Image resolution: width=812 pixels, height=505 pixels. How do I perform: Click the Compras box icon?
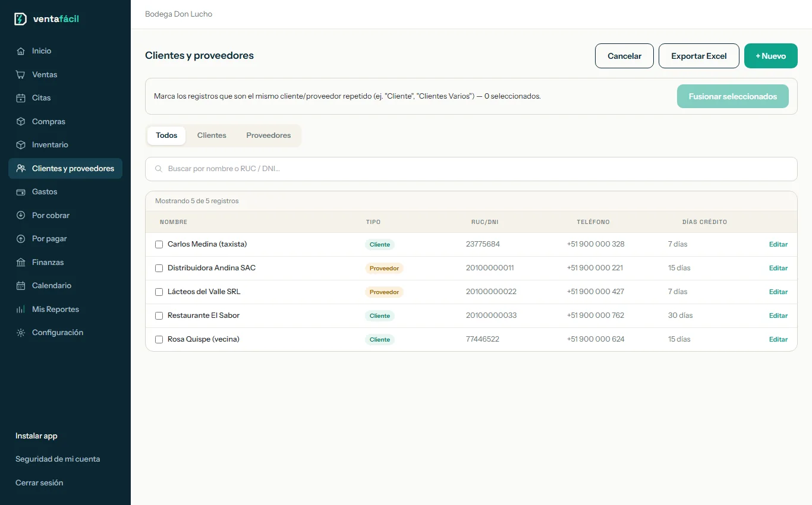pyautogui.click(x=21, y=122)
